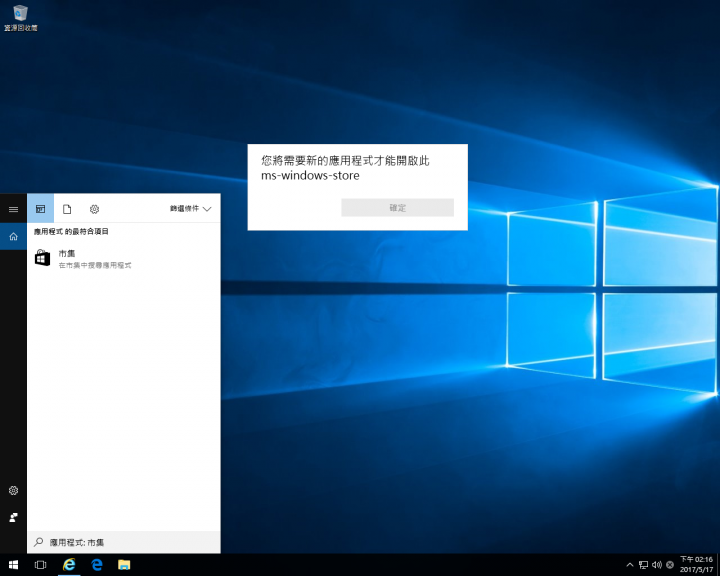
Task: Click the 在市集中搜尋應用程式 subtitle text
Action: tap(95, 265)
